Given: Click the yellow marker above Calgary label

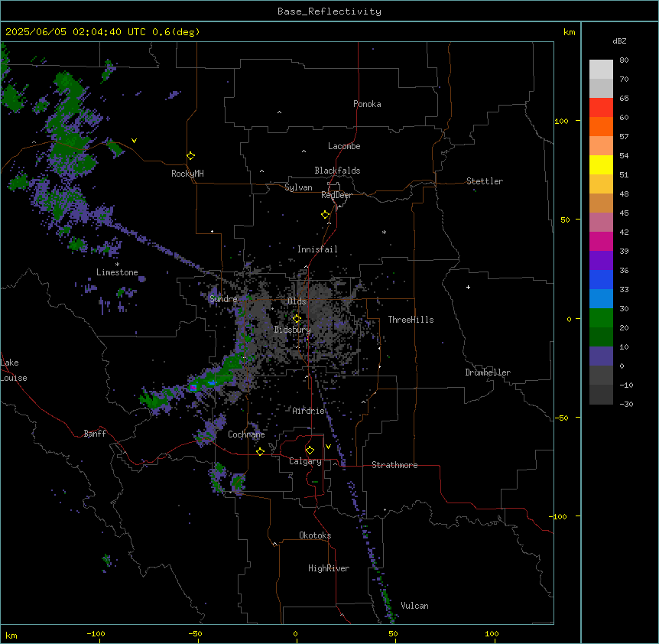Looking at the screenshot, I should 310,450.
